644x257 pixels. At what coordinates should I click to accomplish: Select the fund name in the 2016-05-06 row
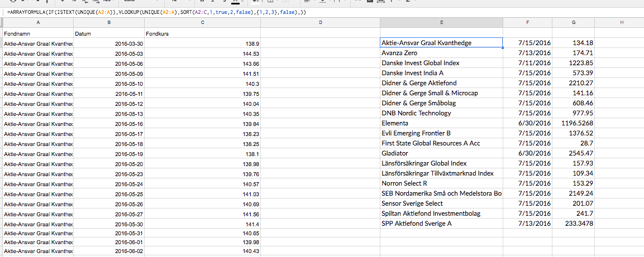click(38, 64)
